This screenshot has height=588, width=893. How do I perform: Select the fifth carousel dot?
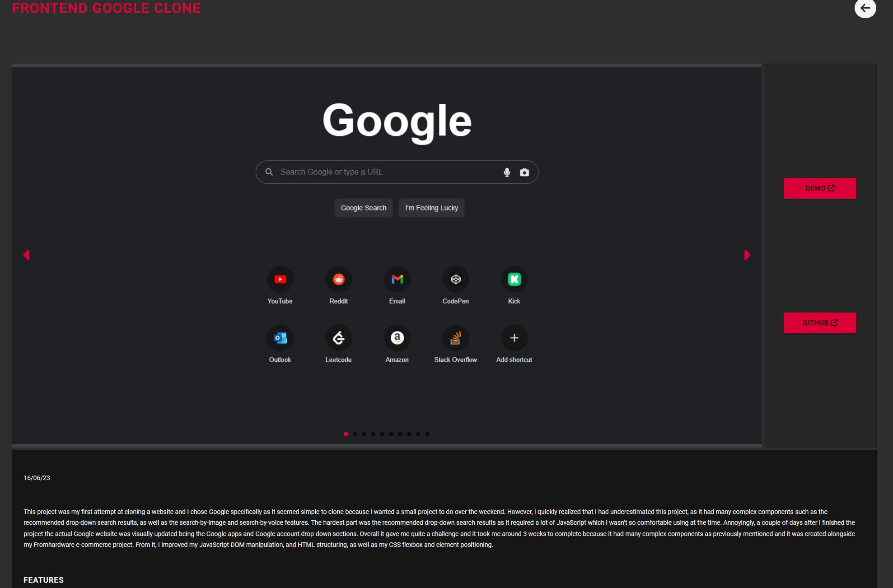point(382,434)
